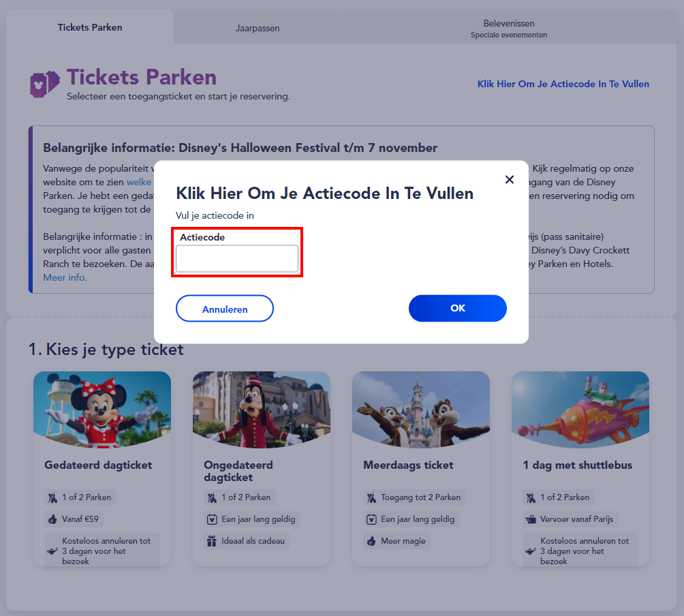
Task: Click the top-right 'Klik Hier Om Je Actiecode' link
Action: 563,84
